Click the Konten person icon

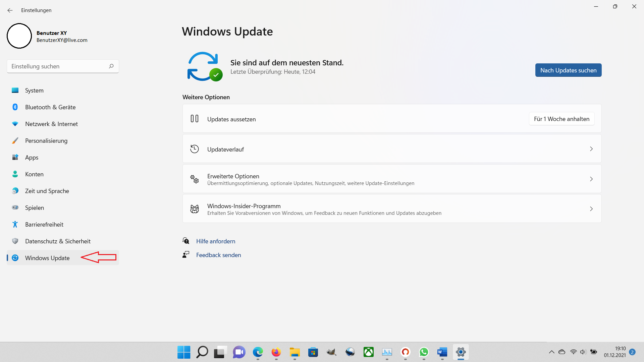[x=15, y=174]
